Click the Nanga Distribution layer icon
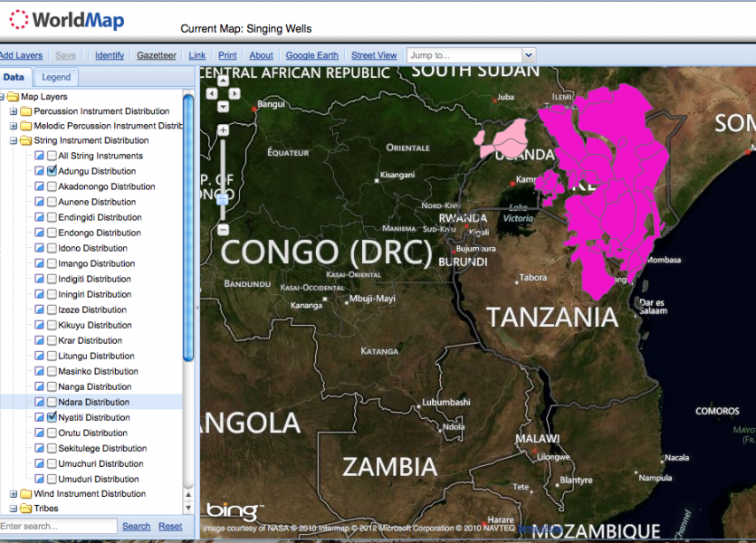The width and height of the screenshot is (756, 543). [40, 387]
